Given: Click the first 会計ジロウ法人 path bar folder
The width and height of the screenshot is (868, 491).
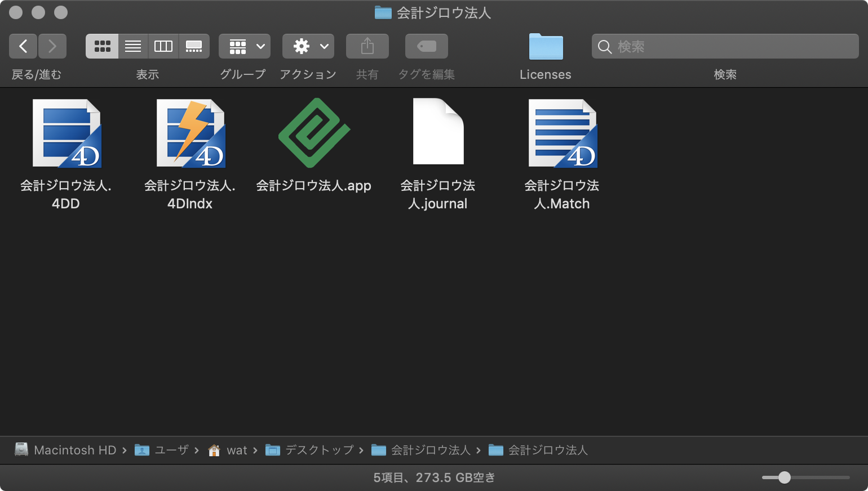Looking at the screenshot, I should 421,450.
